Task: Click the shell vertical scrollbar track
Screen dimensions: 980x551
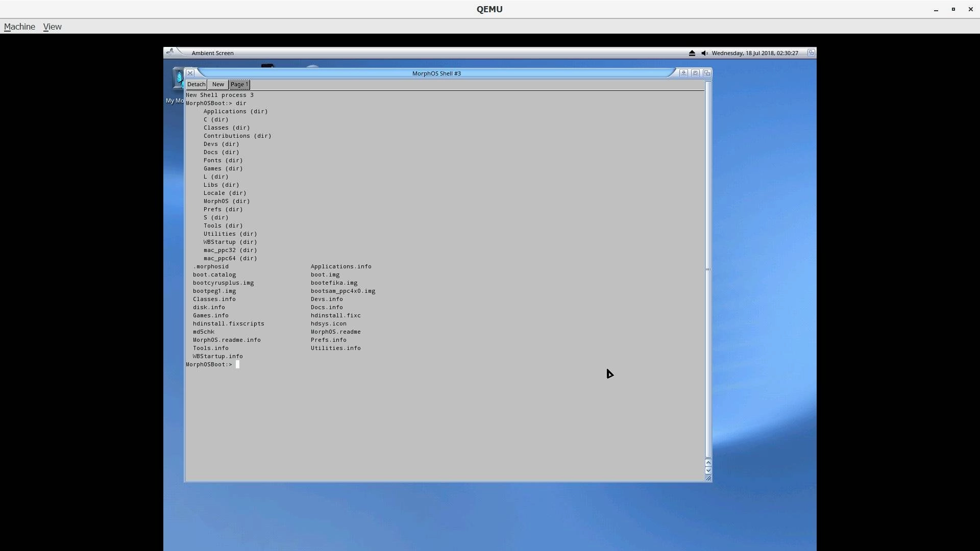Action: click(x=708, y=269)
